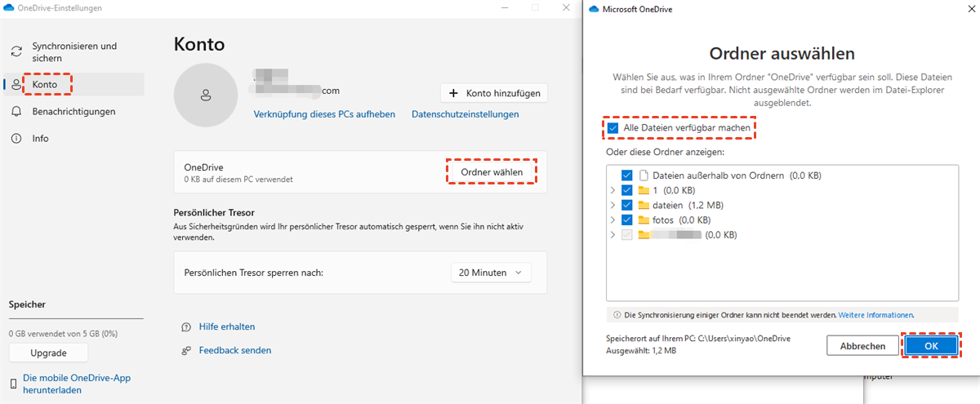Click the info icon in the sync notice
980x404 pixels.
point(617,314)
